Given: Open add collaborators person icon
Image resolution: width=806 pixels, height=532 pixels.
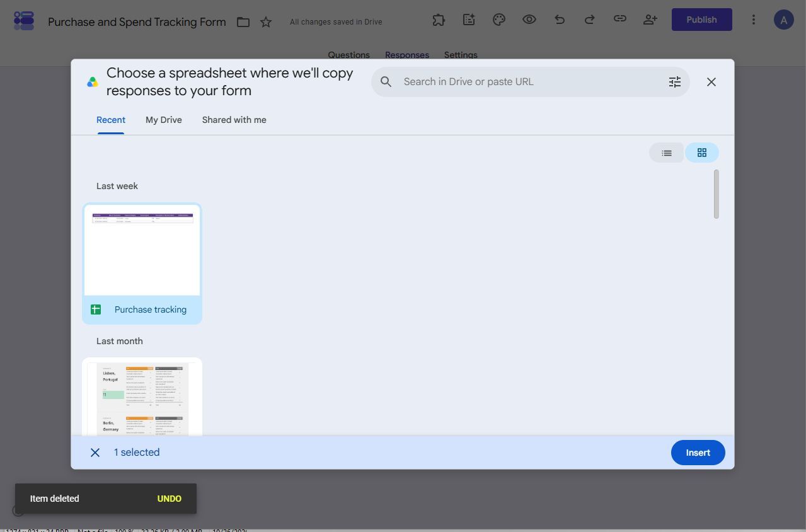Looking at the screenshot, I should 650,20.
